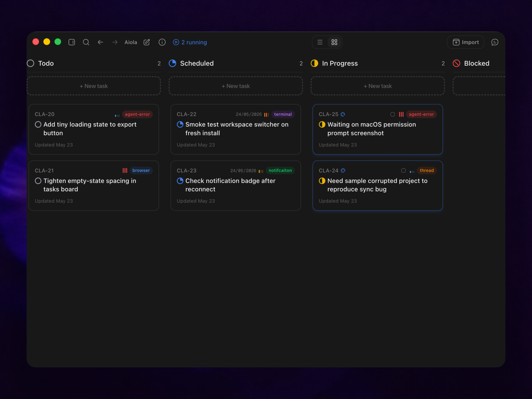Click the terminal tag on CLA-22
The height and width of the screenshot is (399, 532).
(x=283, y=114)
